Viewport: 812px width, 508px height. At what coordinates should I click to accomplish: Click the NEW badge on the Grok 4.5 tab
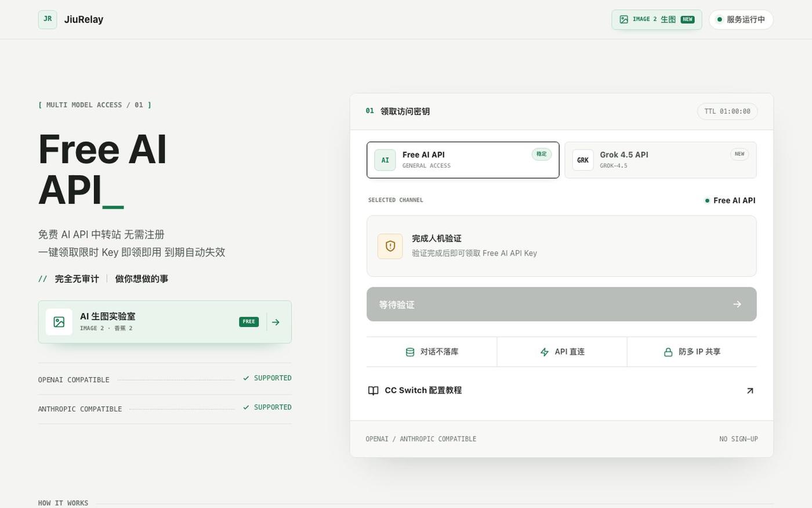[x=739, y=154]
